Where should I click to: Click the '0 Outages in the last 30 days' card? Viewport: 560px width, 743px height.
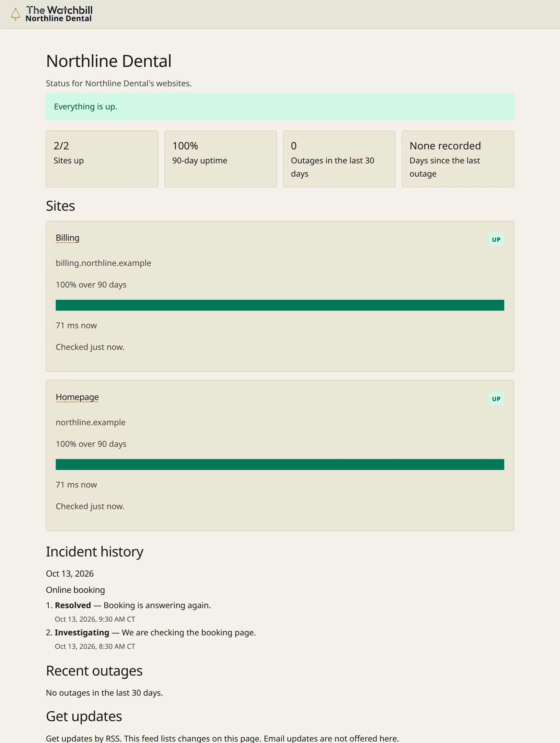[339, 159]
